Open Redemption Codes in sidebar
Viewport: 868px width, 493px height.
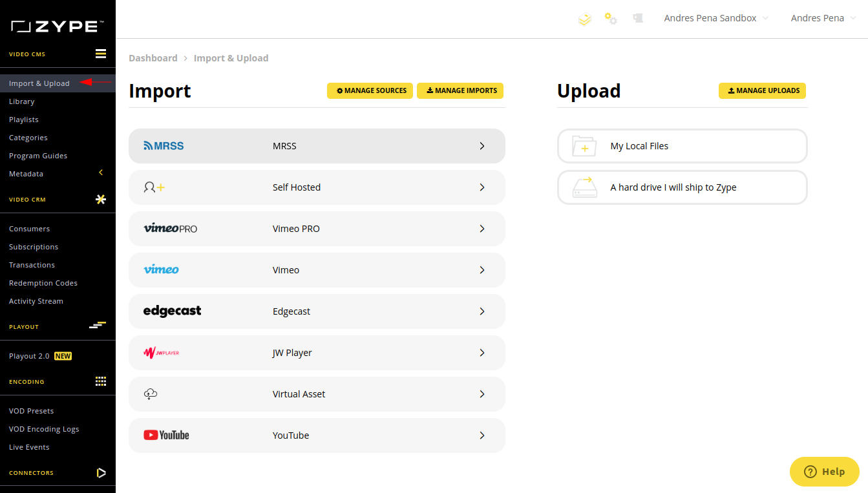pos(43,283)
